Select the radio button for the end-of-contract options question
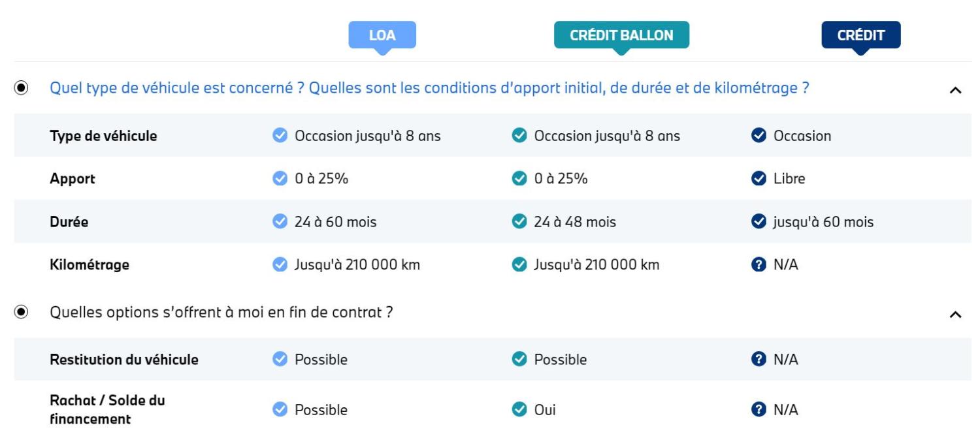 click(22, 312)
